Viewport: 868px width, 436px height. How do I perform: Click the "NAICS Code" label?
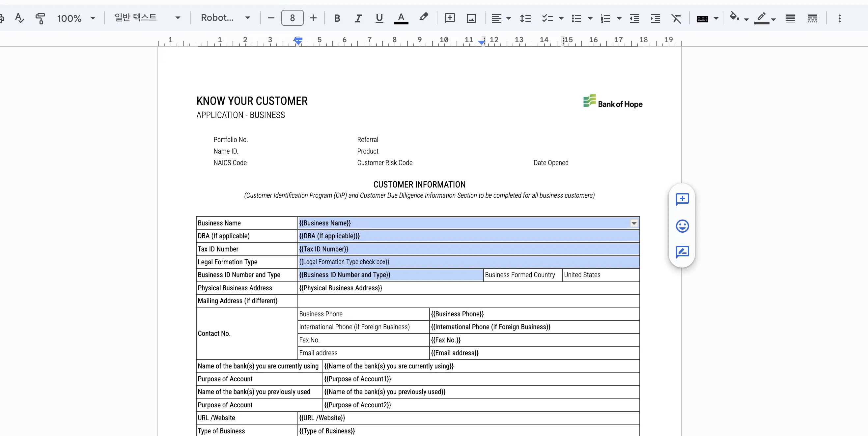230,163
